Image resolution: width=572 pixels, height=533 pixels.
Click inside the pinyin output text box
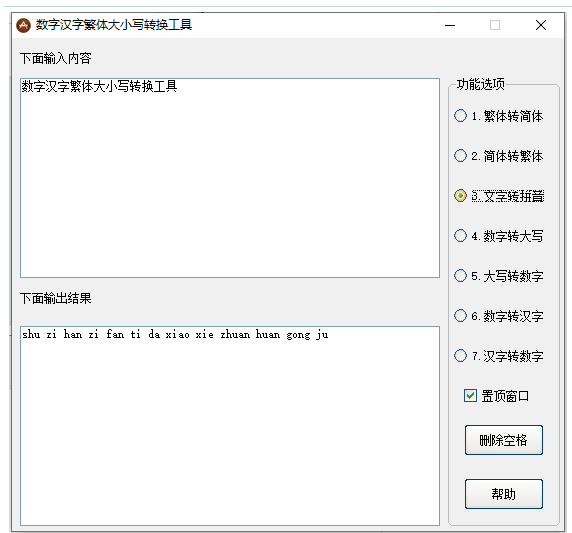[x=230, y=426]
